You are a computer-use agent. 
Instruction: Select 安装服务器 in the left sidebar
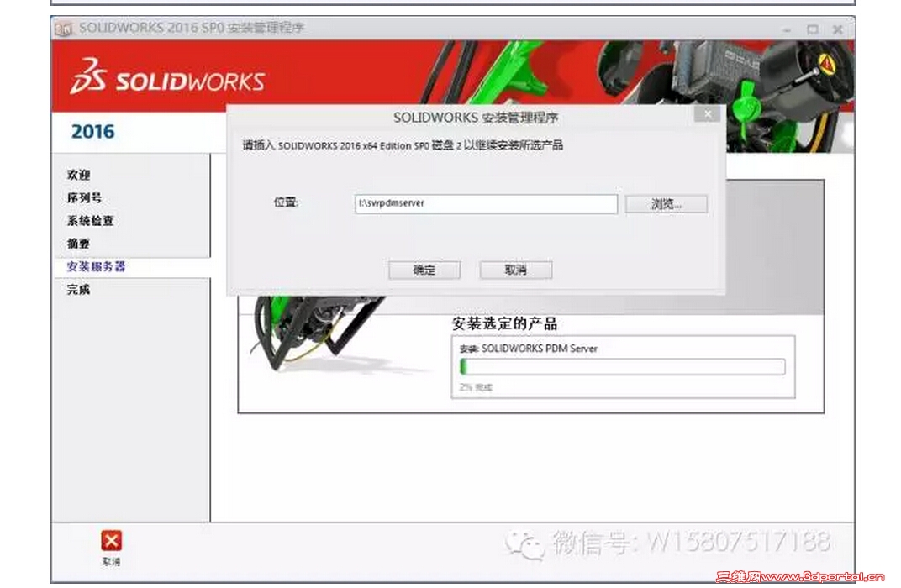(x=87, y=266)
